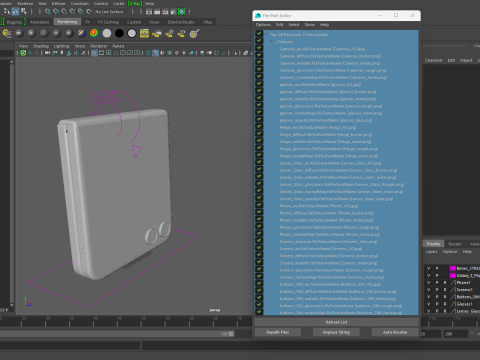The height and width of the screenshot is (360, 480).
Task: Click the Repath Files button
Action: click(278, 332)
